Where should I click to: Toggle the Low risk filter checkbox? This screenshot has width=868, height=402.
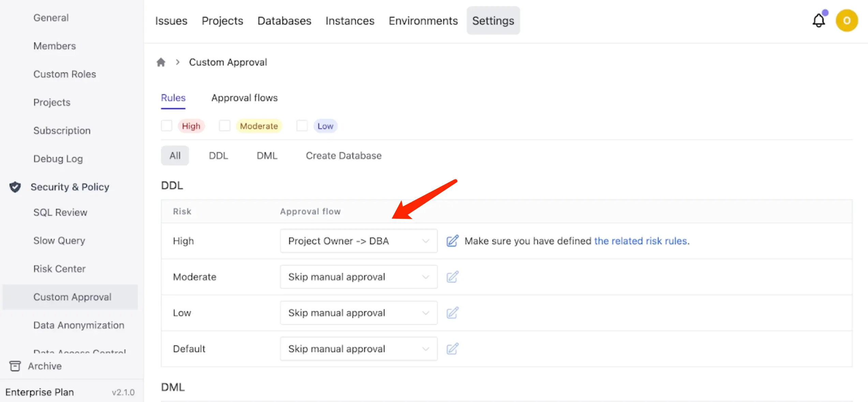(x=302, y=126)
